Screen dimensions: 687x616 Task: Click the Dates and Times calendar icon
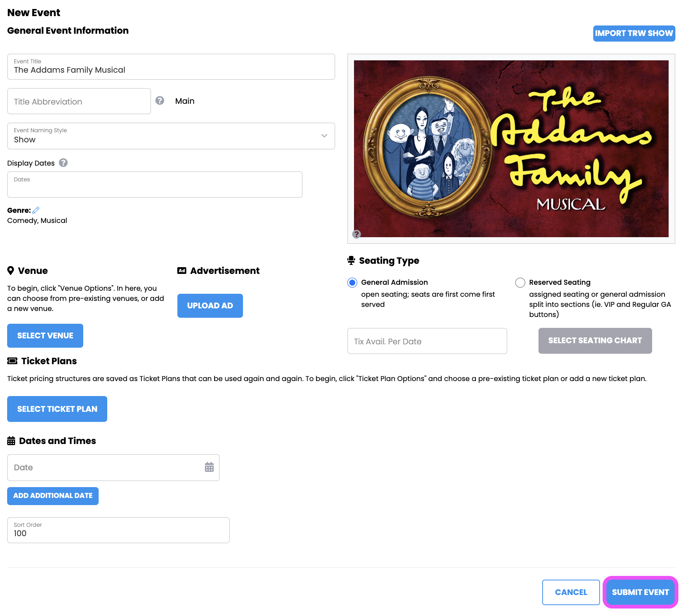pyautogui.click(x=11, y=441)
